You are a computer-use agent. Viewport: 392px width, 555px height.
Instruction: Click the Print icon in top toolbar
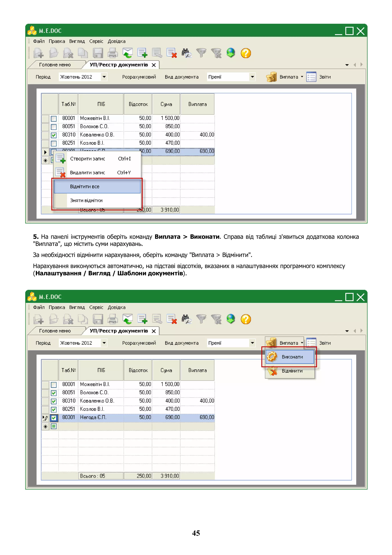pos(113,53)
